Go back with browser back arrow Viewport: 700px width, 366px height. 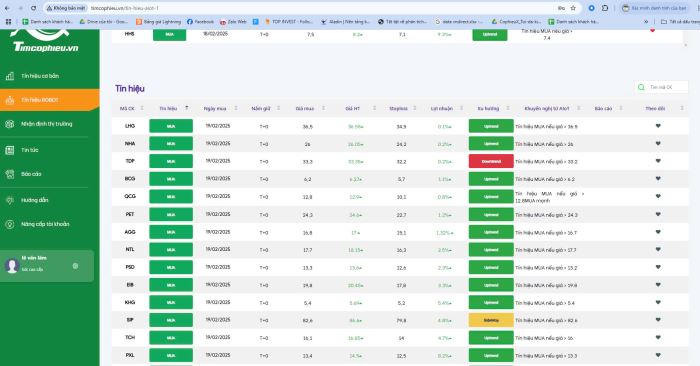click(x=7, y=8)
